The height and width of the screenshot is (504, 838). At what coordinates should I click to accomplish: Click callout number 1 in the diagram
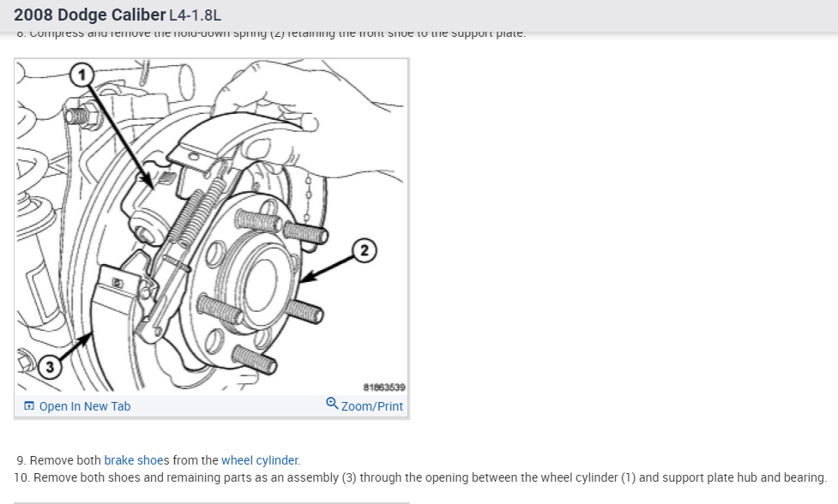click(81, 75)
